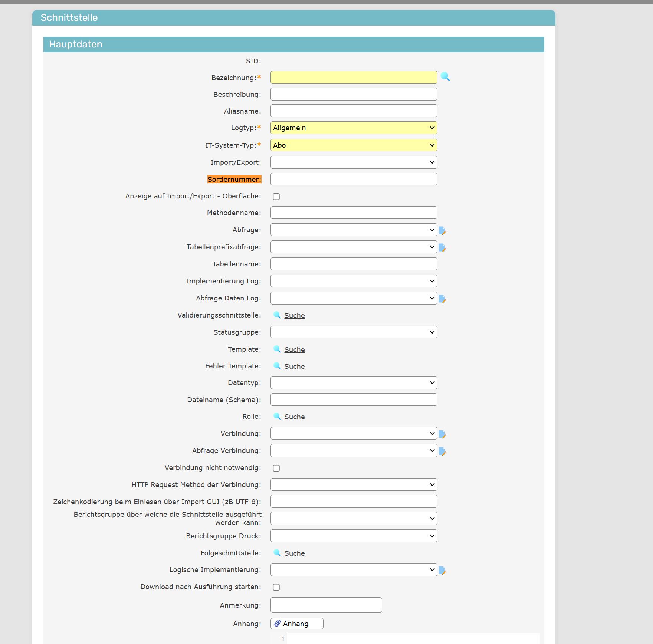Click the Suche link for Folgeschnittstelle
The height and width of the screenshot is (644, 653).
[294, 553]
